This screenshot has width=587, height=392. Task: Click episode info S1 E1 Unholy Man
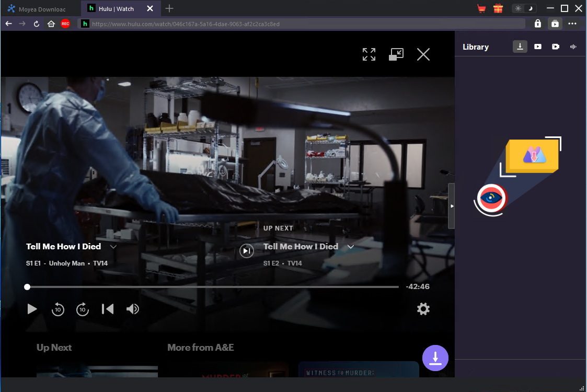point(66,263)
